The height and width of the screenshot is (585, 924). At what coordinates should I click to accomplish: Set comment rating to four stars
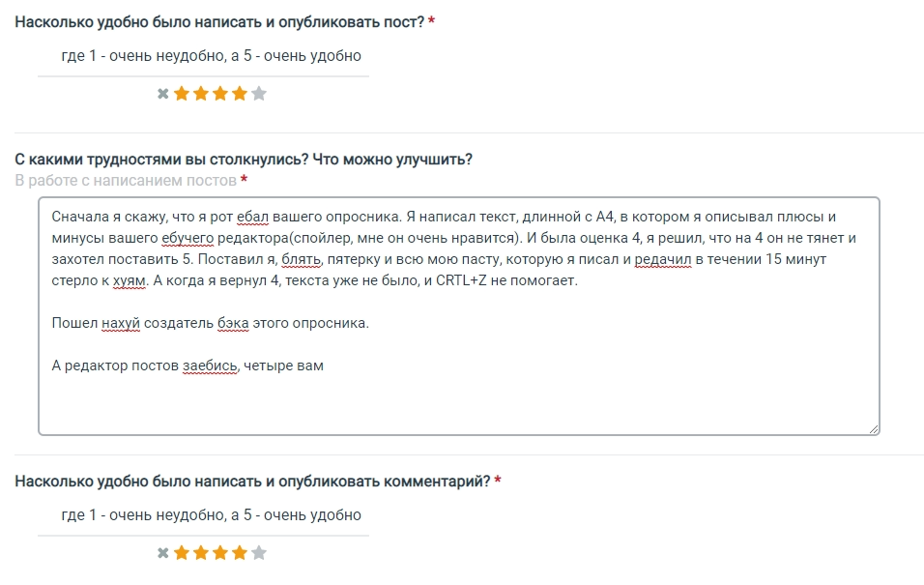(x=240, y=552)
